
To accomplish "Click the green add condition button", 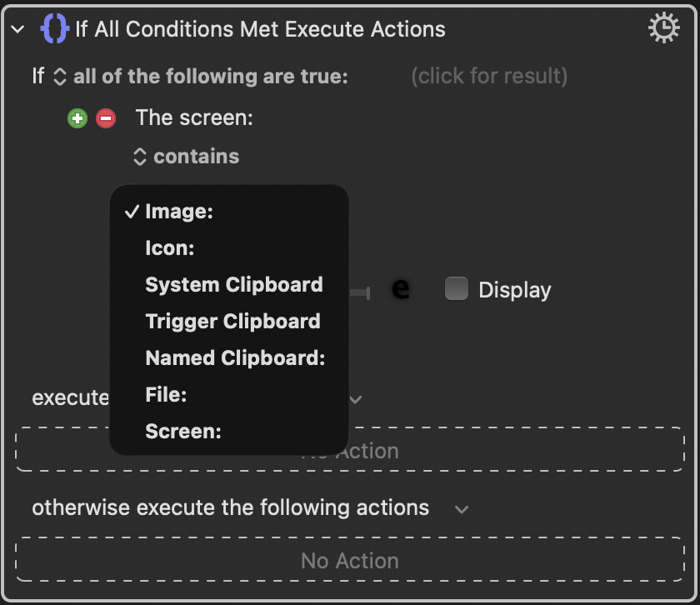I will [x=77, y=118].
